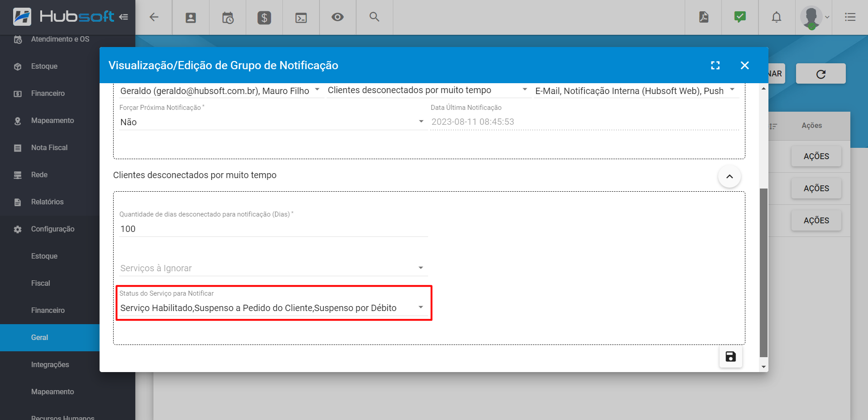This screenshot has width=868, height=420.
Task: Collapse the Hubsoft sidebar arrow toggle
Action: coord(124,17)
